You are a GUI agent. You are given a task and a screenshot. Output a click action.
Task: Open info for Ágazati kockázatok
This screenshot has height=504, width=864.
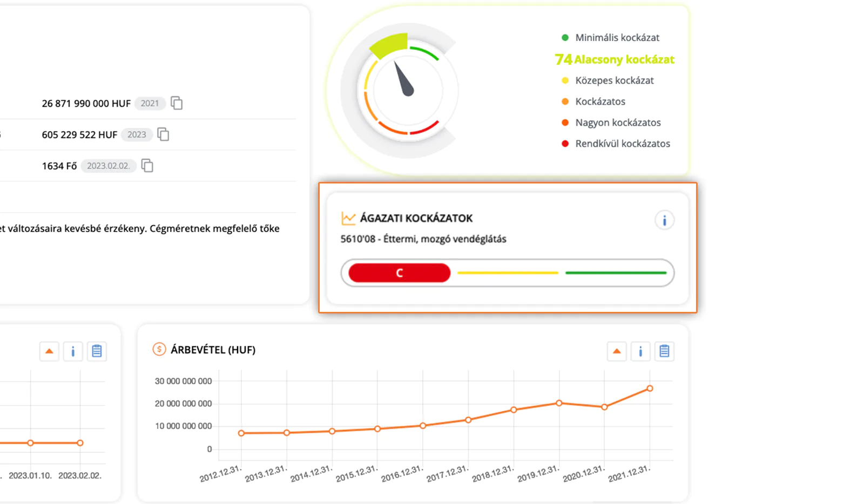(x=664, y=220)
